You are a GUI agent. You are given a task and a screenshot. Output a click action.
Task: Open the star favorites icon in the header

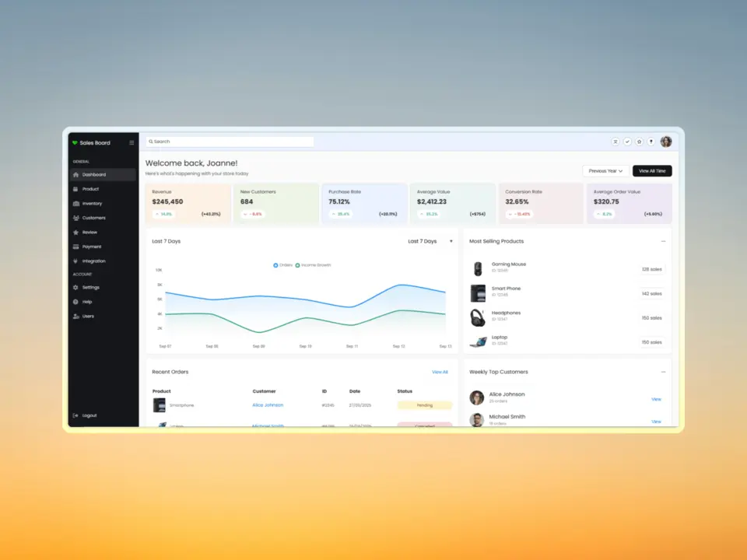point(640,142)
